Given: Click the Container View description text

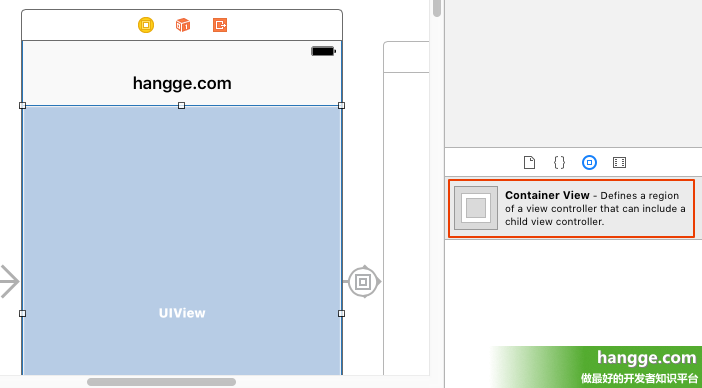Looking at the screenshot, I should (595, 209).
